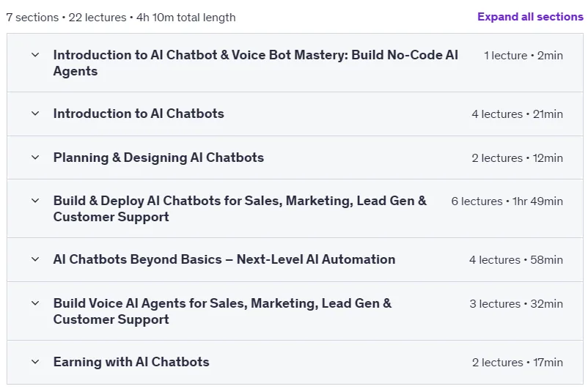Expand chevron beside Introduction to AI Chatbots

35,114
